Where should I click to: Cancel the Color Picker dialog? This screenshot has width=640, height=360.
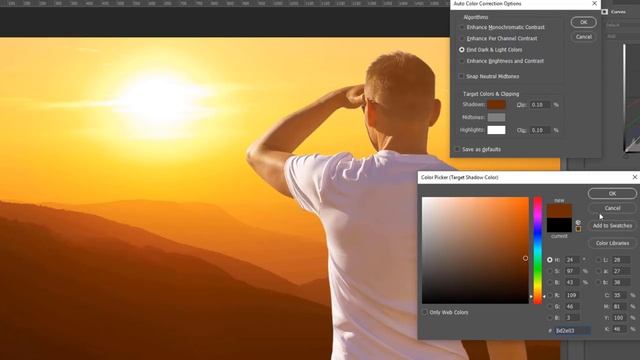(x=612, y=208)
